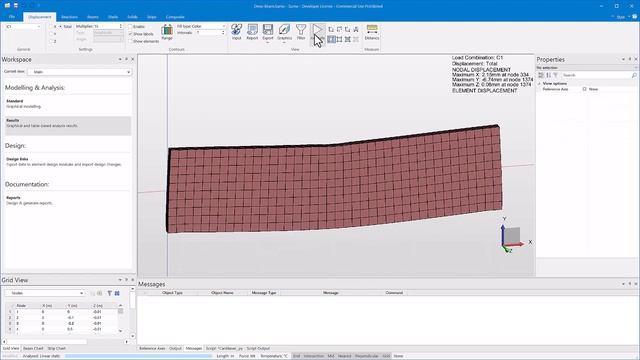Screen dimensions: 640x360
Task: Click the filter icon in Grid View toolbar
Action: tap(109, 293)
